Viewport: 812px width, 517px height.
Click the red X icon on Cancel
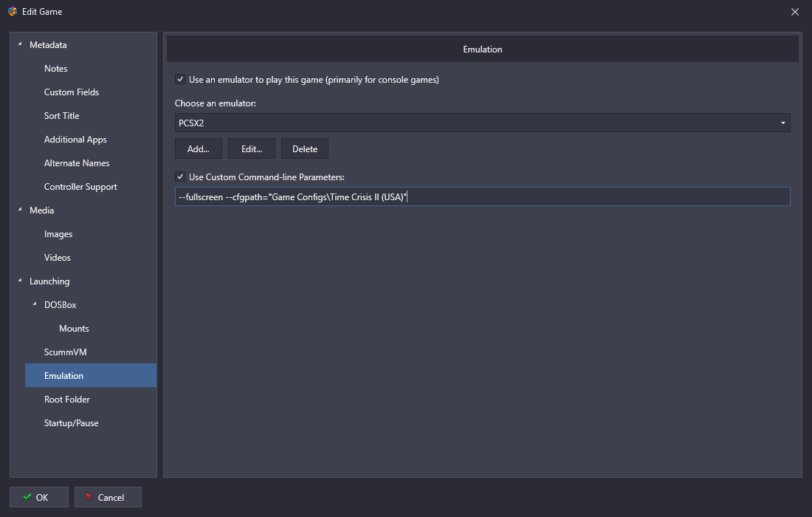click(x=89, y=496)
